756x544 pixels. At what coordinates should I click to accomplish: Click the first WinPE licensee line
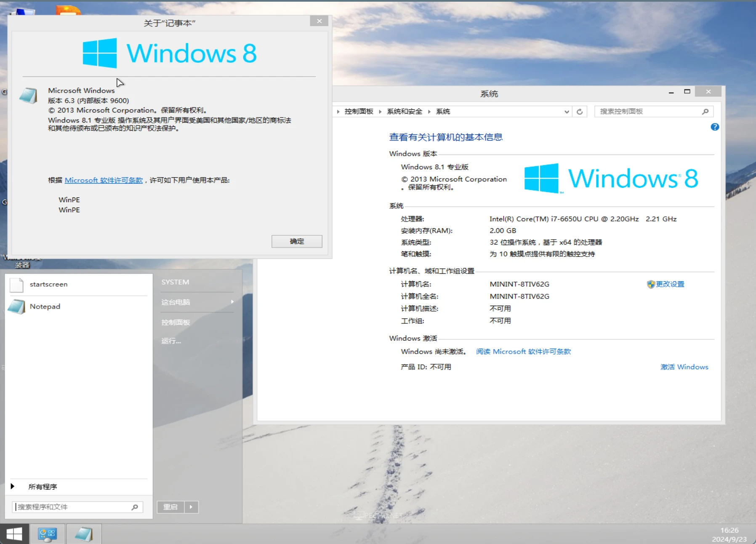click(69, 200)
